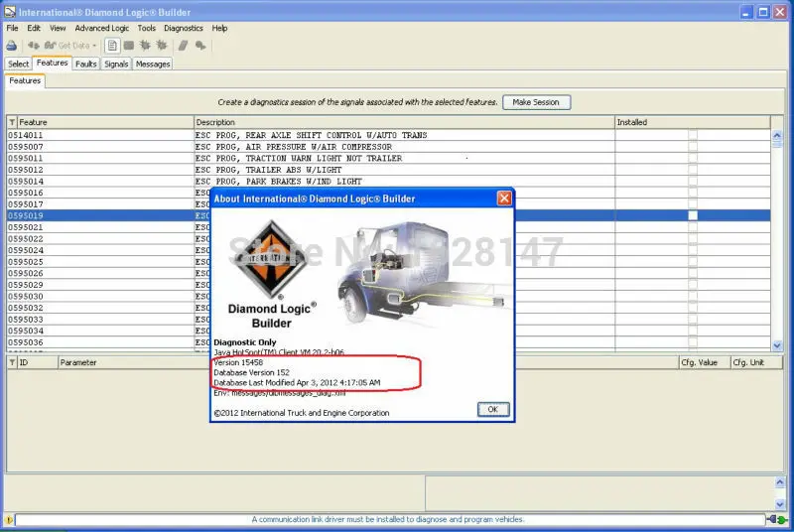Image resolution: width=794 pixels, height=532 pixels.
Task: Select feature row 0595033
Action: coord(388,320)
